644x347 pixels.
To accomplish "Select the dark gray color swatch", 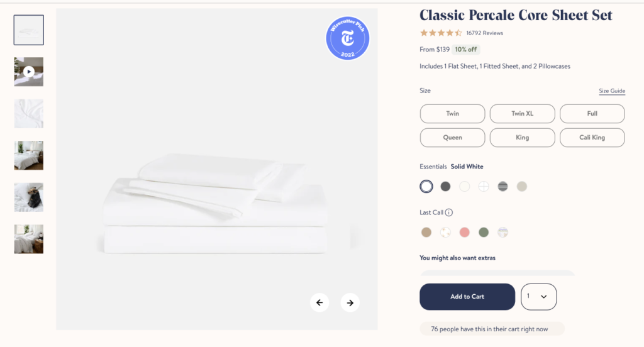I will (x=445, y=186).
